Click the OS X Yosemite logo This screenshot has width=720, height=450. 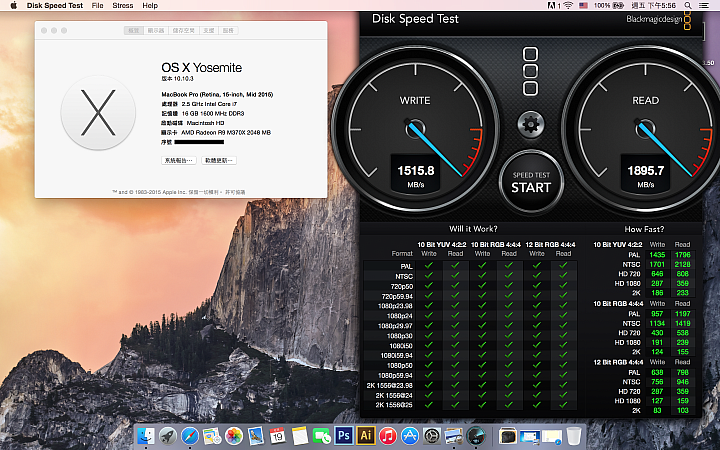[x=98, y=112]
